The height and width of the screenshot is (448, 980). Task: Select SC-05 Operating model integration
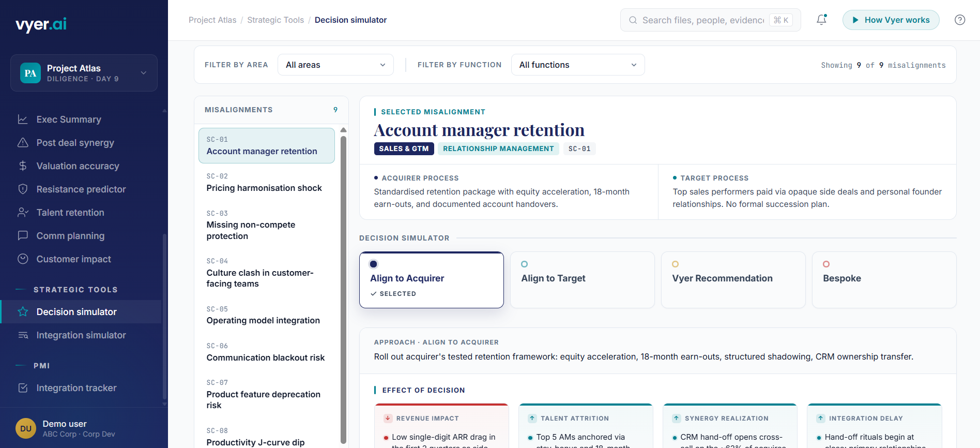267,315
